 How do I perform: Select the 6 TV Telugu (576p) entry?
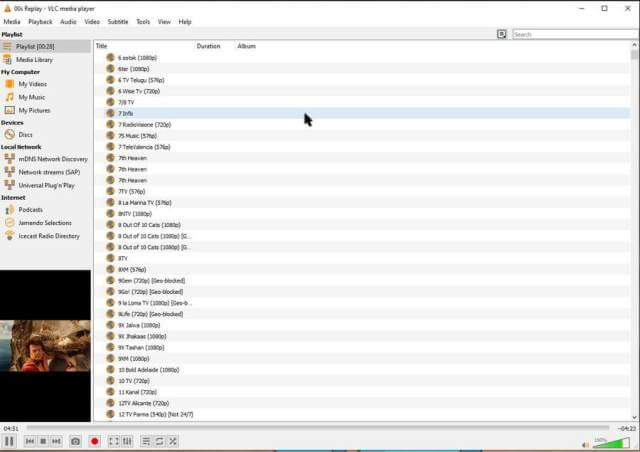click(x=362, y=80)
